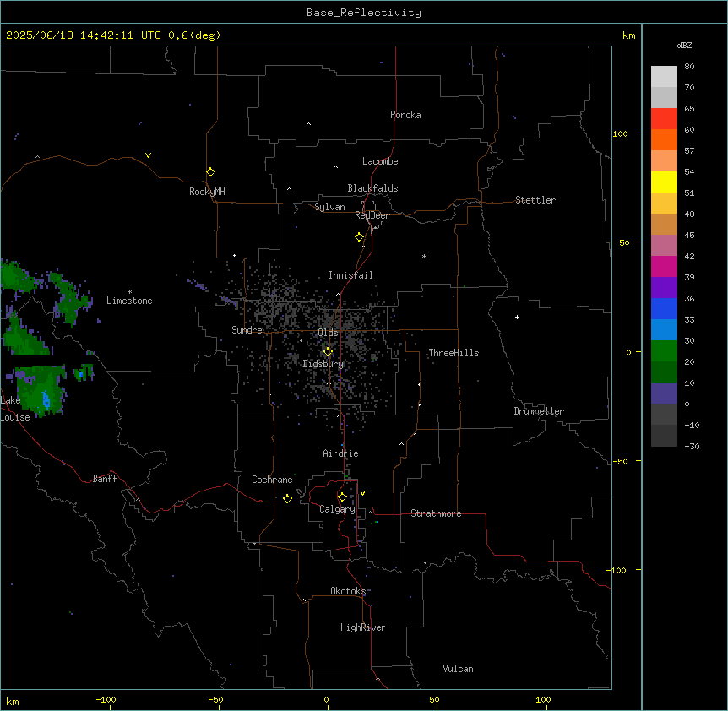
Task: Click the Olds town label
Action: 328,333
